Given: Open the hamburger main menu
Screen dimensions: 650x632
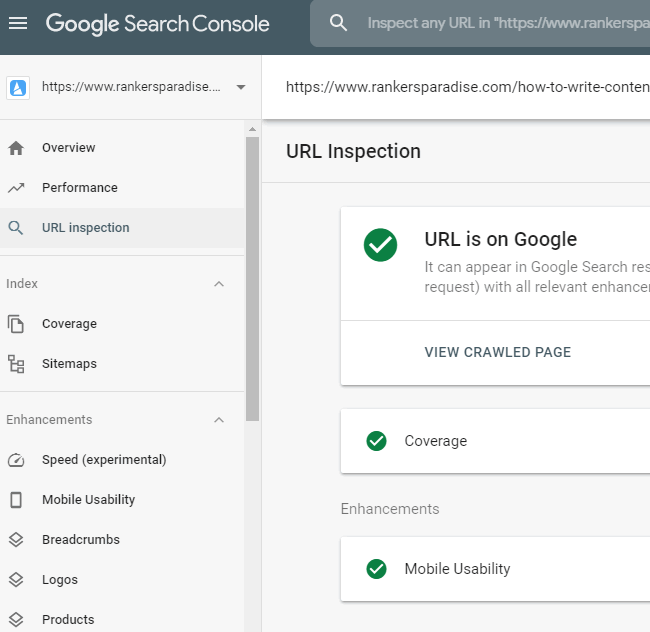Looking at the screenshot, I should click(x=18, y=23).
